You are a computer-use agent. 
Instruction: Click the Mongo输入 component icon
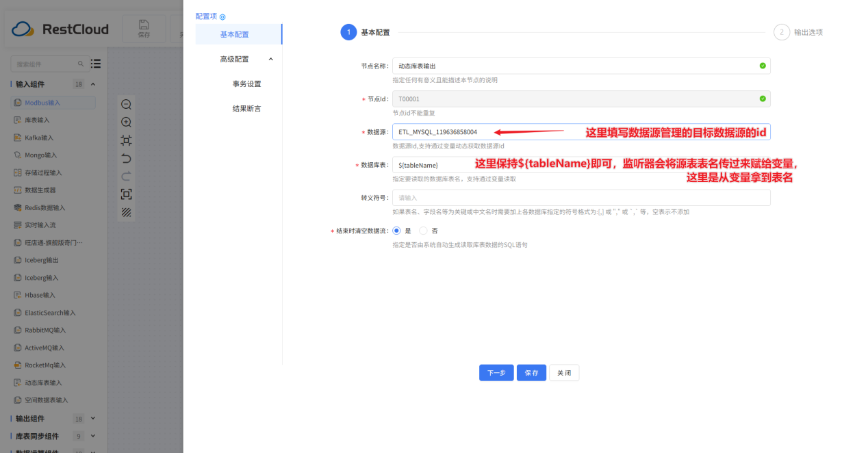pos(18,155)
